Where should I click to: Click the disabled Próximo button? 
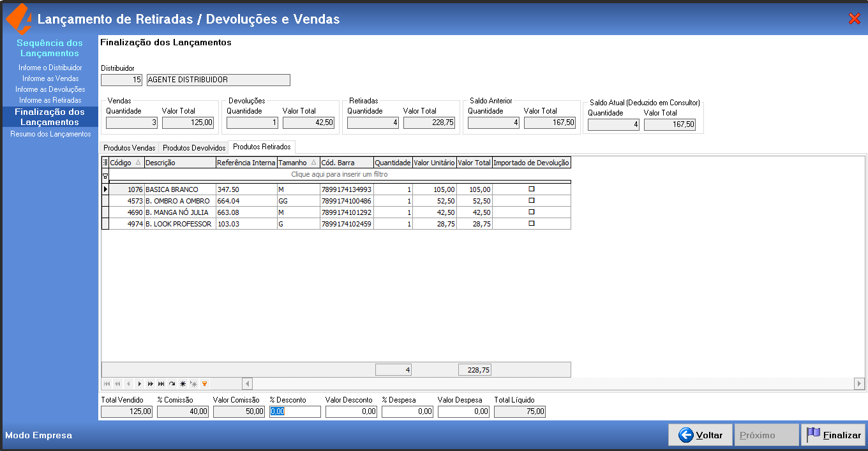[767, 435]
